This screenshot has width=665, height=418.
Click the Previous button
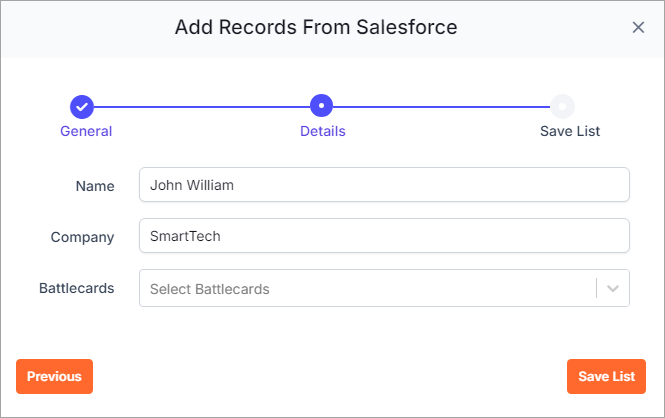[x=54, y=376]
